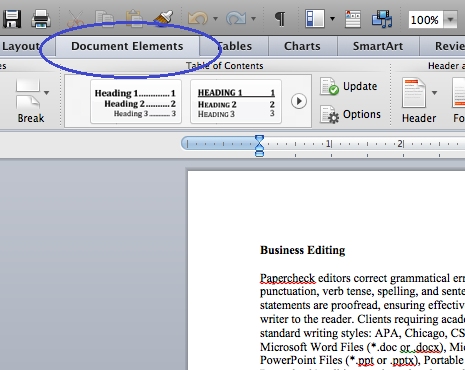
Task: Open the Media Browser icon
Action: [x=382, y=19]
